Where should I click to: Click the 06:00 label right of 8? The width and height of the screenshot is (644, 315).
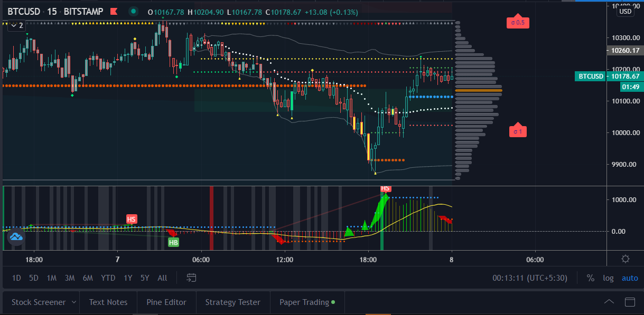point(535,260)
